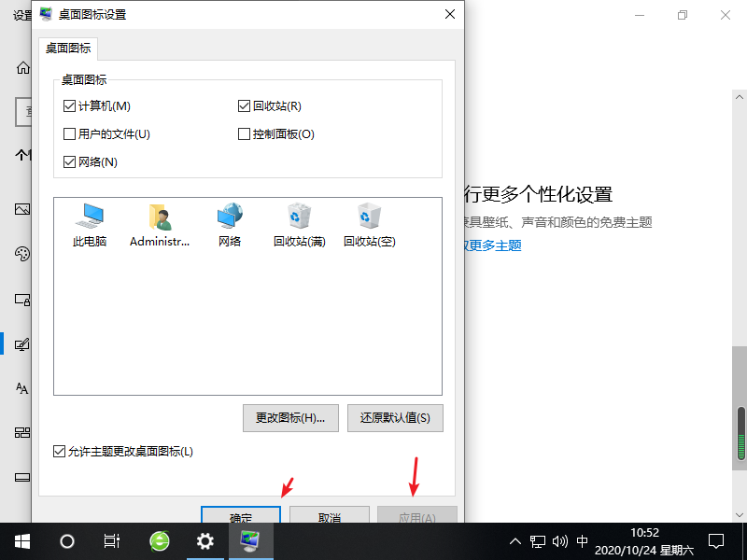Enable the 用户的文件(U) checkbox

point(70,134)
